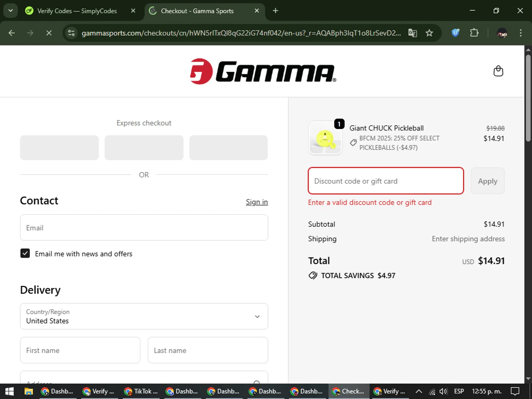Click the translate page icon

click(x=412, y=33)
